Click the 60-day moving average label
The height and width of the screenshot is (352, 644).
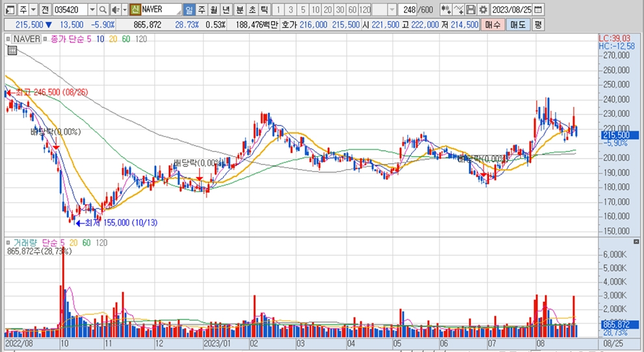coord(125,39)
